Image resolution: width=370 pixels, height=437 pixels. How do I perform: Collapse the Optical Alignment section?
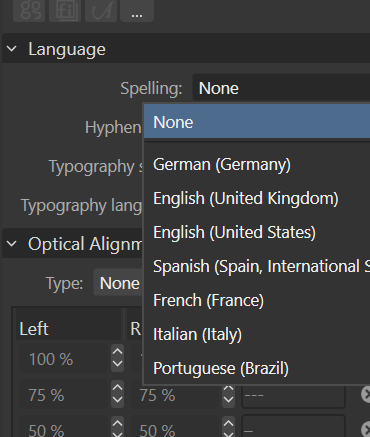(12, 244)
